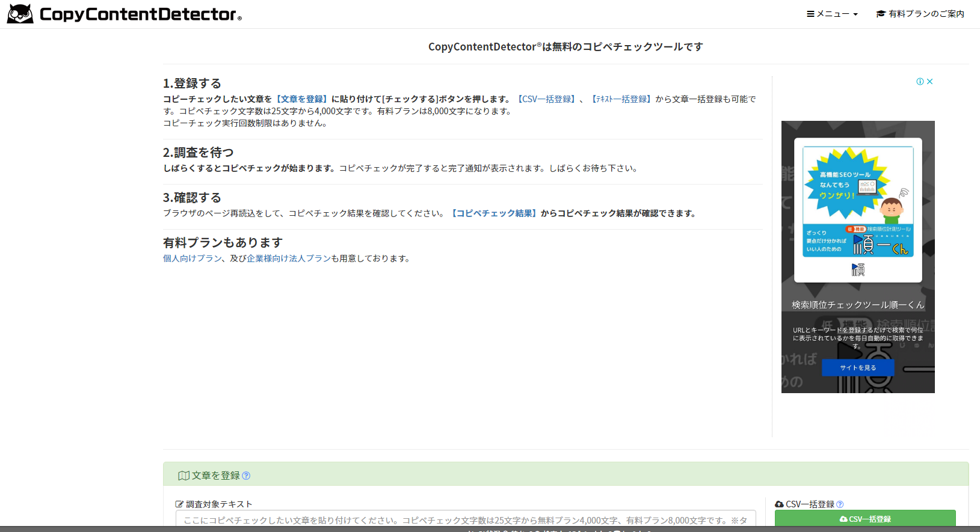Click the 調査対象テキスト input field
980x532 pixels.
[x=466, y=519]
